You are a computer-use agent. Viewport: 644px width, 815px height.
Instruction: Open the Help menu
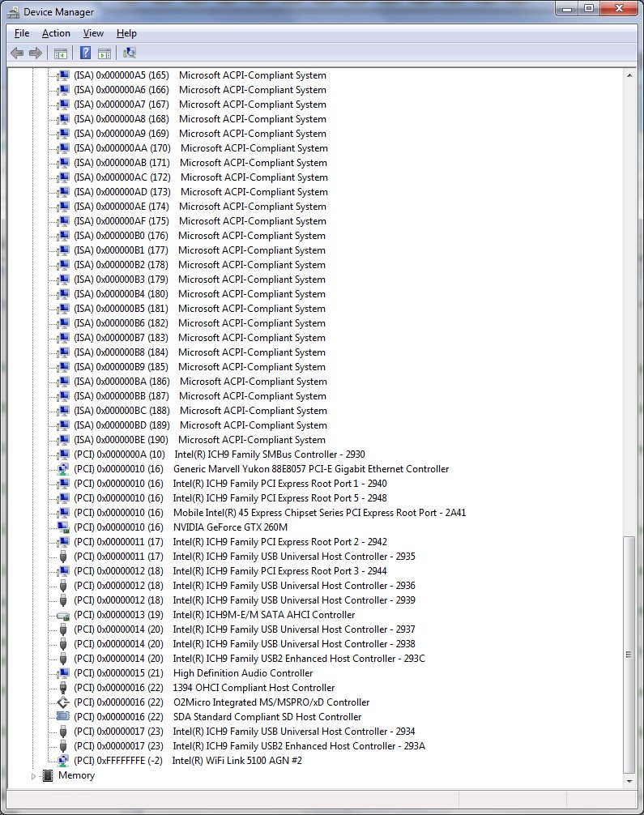click(x=126, y=33)
